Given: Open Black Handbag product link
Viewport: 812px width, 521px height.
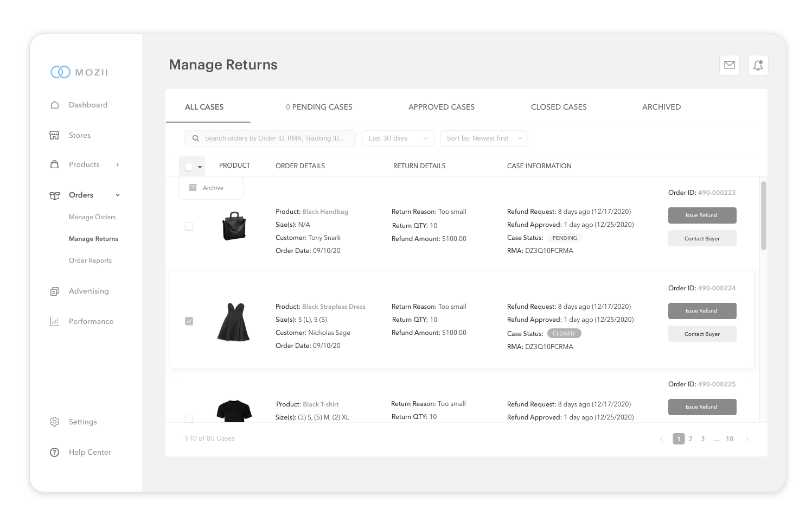Looking at the screenshot, I should [x=325, y=212].
